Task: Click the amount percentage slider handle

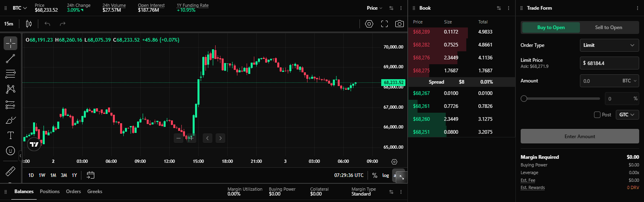Action: point(524,99)
